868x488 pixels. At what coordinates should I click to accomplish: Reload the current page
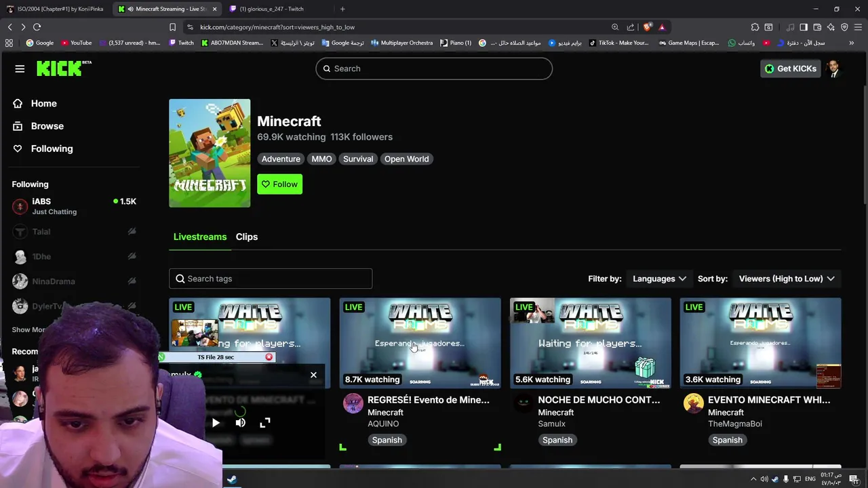point(37,27)
